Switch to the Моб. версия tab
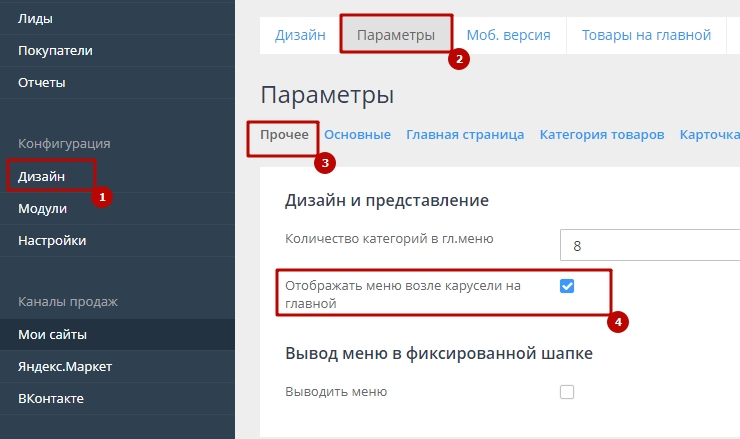 click(x=508, y=35)
